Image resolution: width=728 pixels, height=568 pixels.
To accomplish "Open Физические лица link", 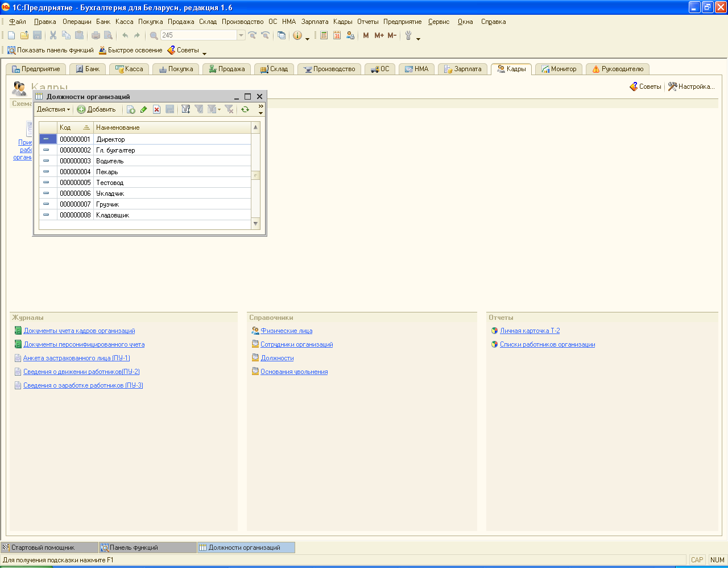I will 286,331.
